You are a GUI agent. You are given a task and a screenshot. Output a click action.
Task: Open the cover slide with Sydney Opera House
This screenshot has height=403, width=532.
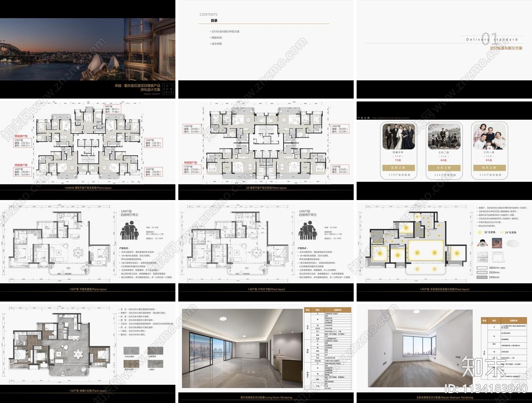coord(88,49)
